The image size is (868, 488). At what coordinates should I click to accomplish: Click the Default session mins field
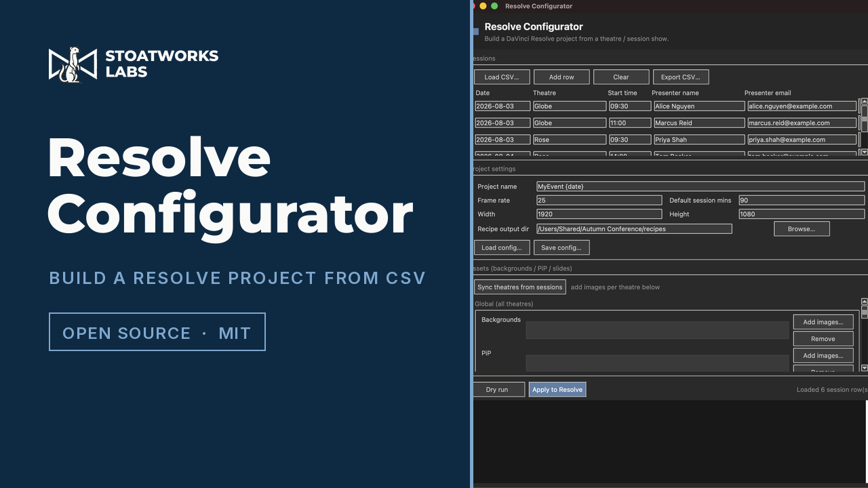pos(802,200)
